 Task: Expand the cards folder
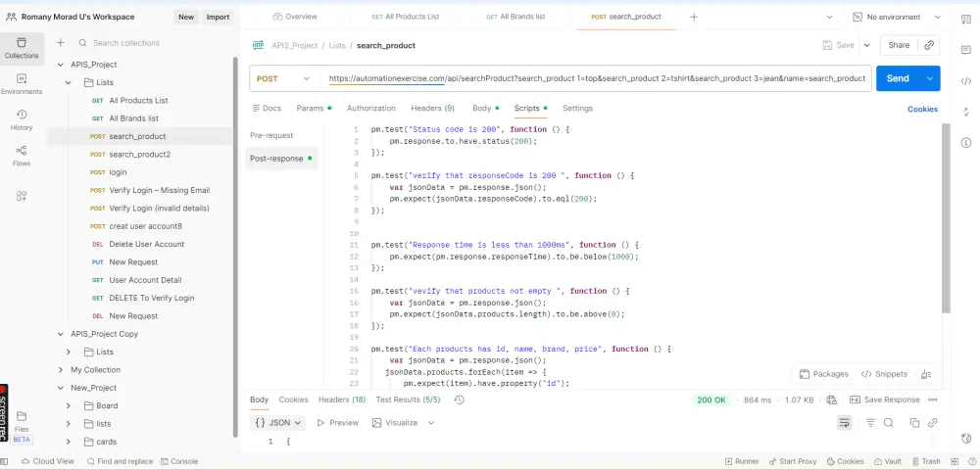pos(69,442)
